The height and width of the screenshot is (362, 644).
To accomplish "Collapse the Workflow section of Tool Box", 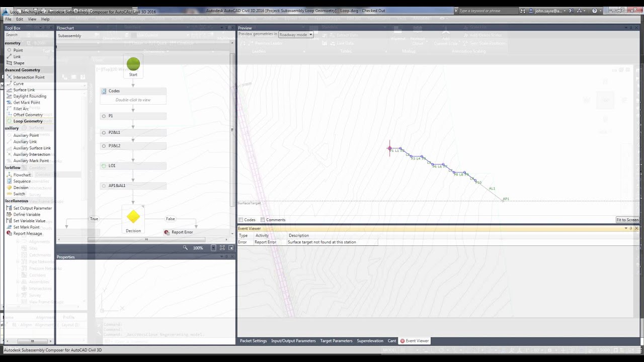I will click(x=13, y=167).
